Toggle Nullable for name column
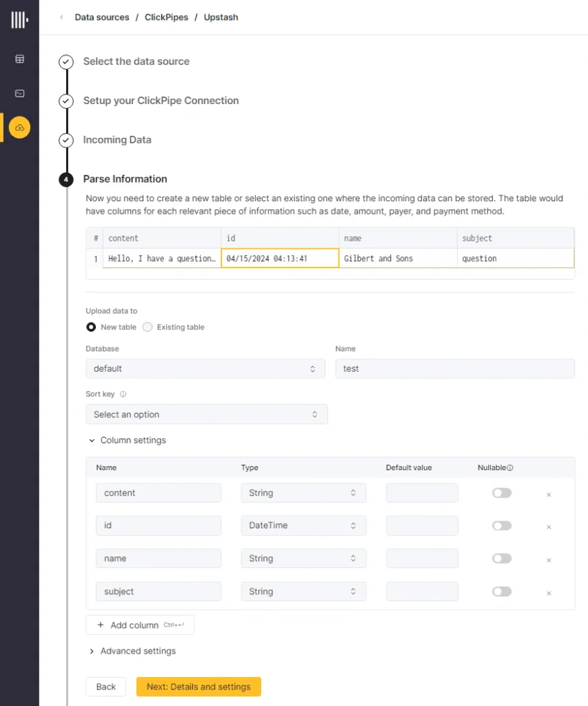588x706 pixels. [502, 558]
